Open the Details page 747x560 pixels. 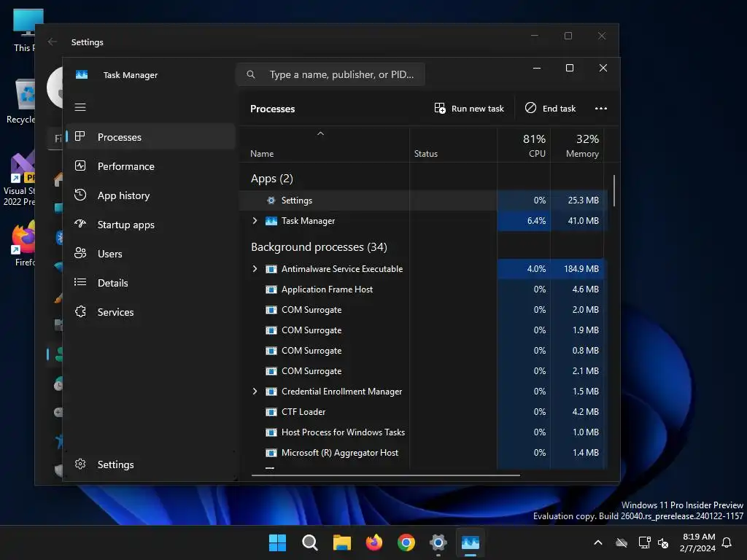tap(150, 282)
